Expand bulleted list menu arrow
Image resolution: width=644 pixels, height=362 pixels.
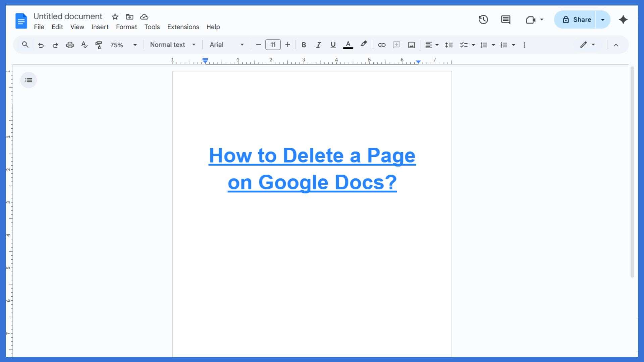coord(493,45)
